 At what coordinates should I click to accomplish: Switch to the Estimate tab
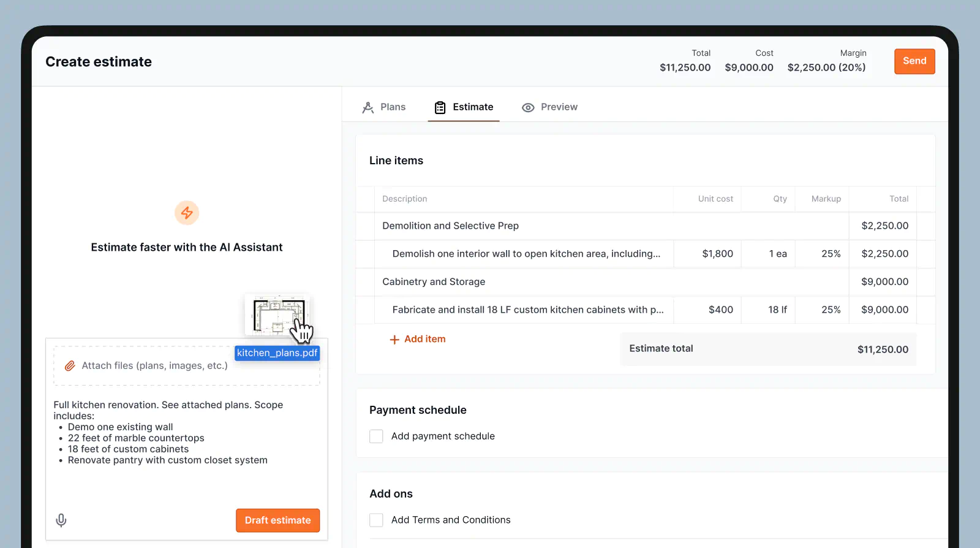tap(464, 107)
